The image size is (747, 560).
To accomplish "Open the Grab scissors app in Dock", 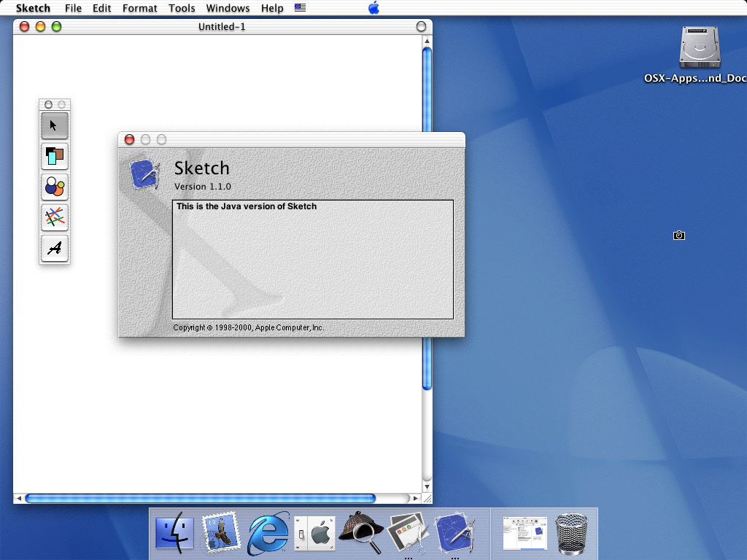I will (408, 533).
